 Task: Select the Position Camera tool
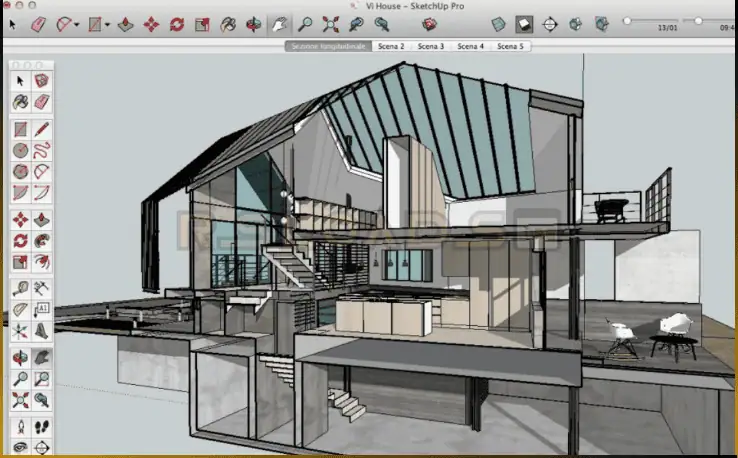click(20, 427)
